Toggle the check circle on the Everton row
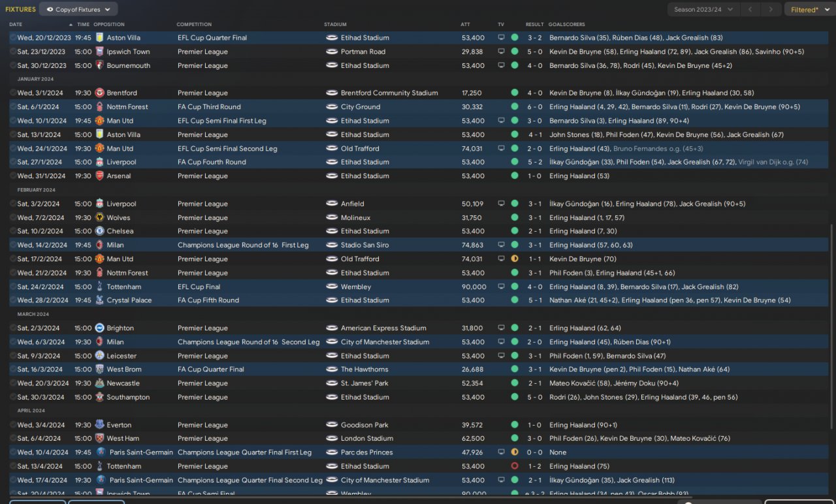 click(x=13, y=425)
